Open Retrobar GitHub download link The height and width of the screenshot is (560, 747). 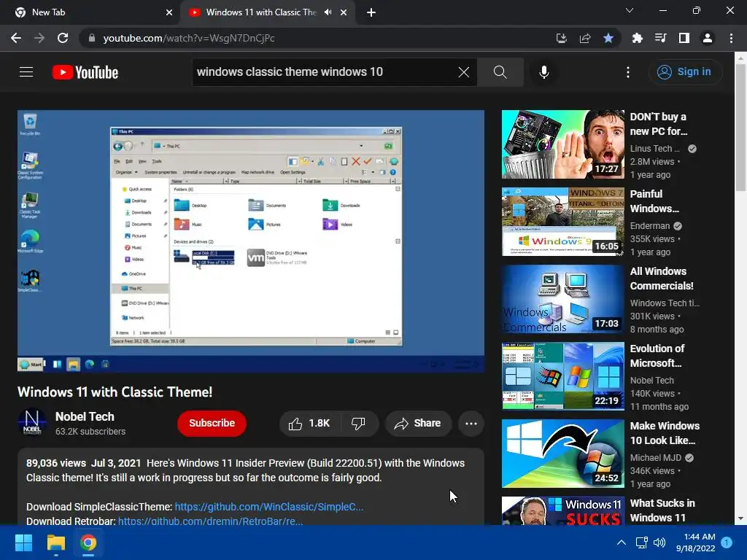click(211, 521)
